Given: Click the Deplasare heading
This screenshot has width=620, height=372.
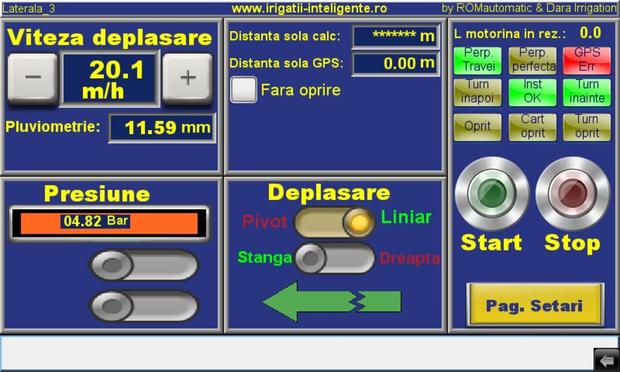Looking at the screenshot, I should [x=329, y=193].
